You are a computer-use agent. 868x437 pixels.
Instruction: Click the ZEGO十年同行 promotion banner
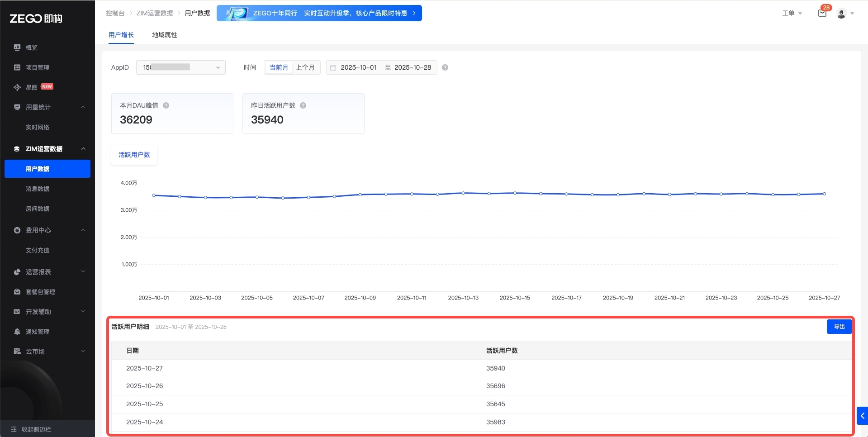(x=319, y=13)
